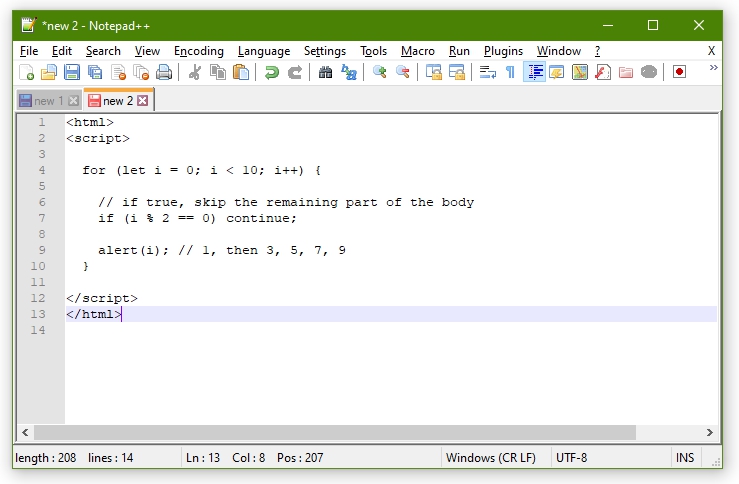Open Folder as Workspace toolbar icon

pyautogui.click(x=626, y=72)
